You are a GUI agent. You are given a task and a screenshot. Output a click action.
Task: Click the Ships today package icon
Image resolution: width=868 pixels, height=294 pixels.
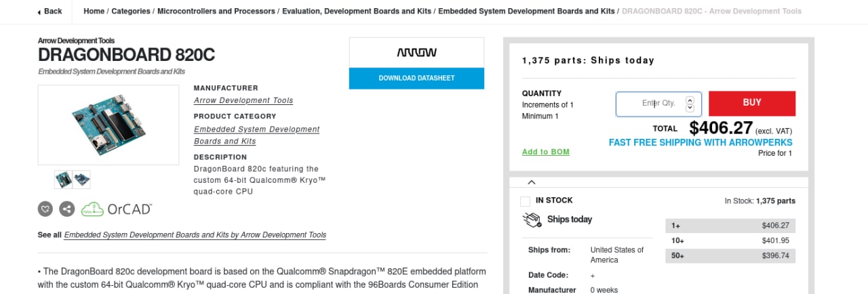532,219
